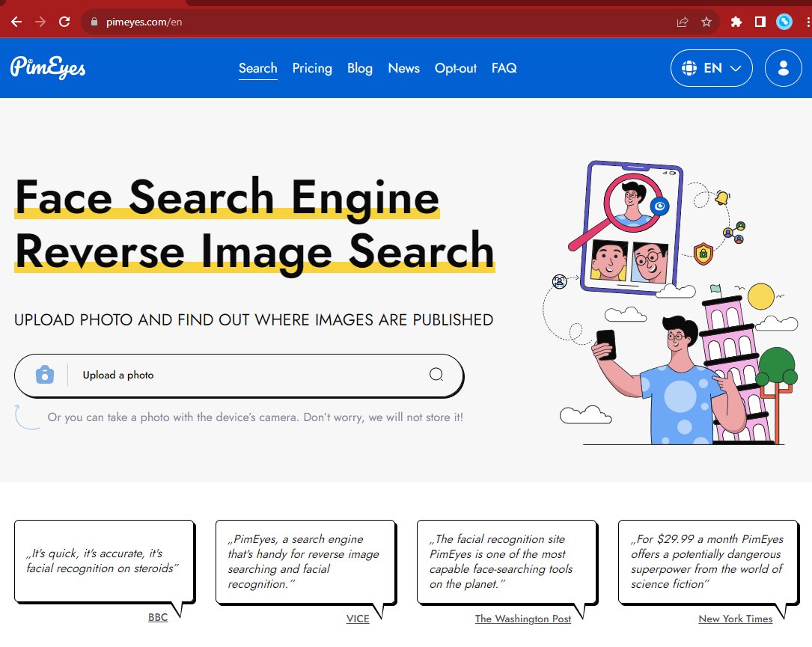Expand the EN language dropdown

pyautogui.click(x=712, y=68)
